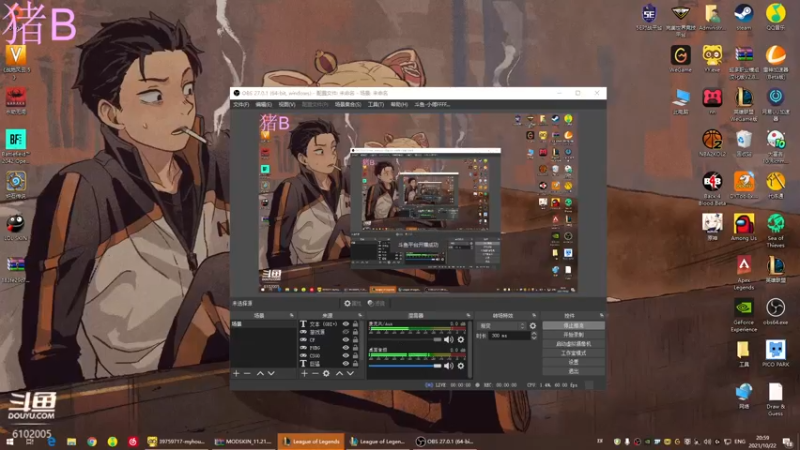Mute the microphone/Aux audio channel
800x450 pixels.
tap(448, 339)
